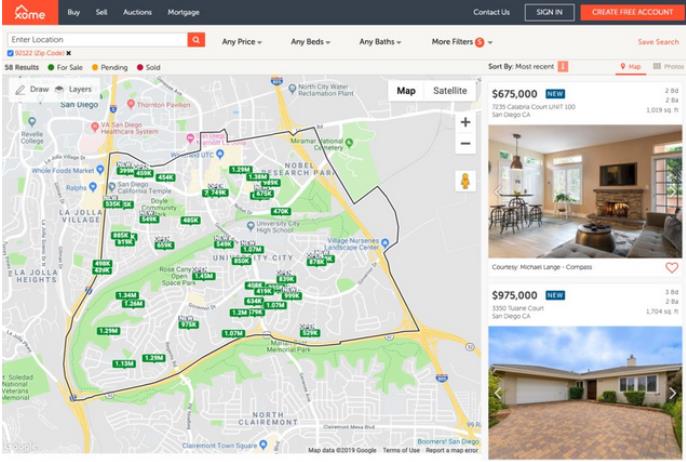Click the orange search magnifier button
686x462 pixels.
point(196,39)
